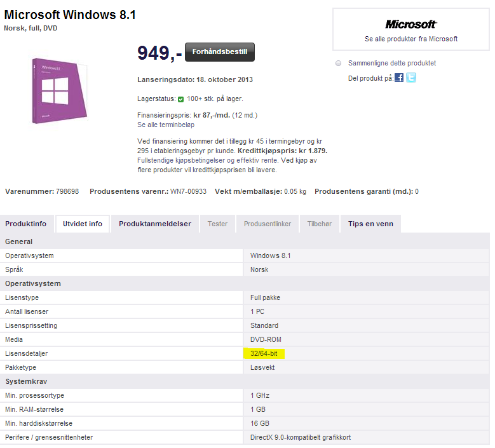Screen dimensions: 495x448
Task: Click the Windows 8.1 box product image
Action: coord(59,91)
